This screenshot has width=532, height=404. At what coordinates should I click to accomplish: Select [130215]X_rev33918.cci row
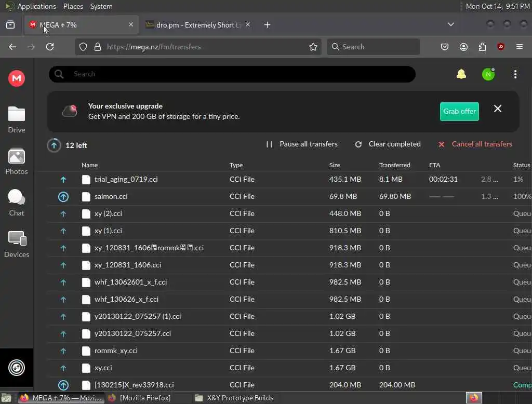pos(289,385)
